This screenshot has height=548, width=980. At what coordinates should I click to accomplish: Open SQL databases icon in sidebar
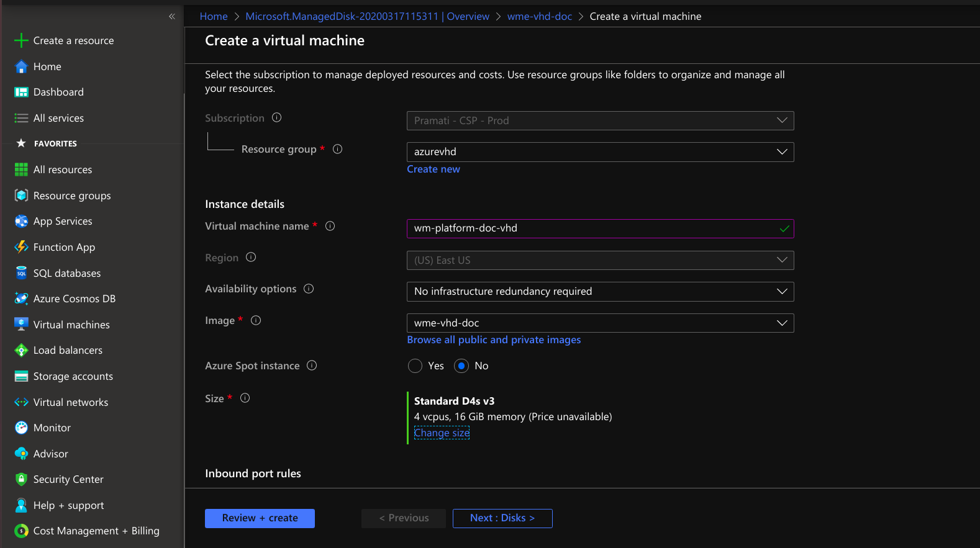pyautogui.click(x=21, y=273)
